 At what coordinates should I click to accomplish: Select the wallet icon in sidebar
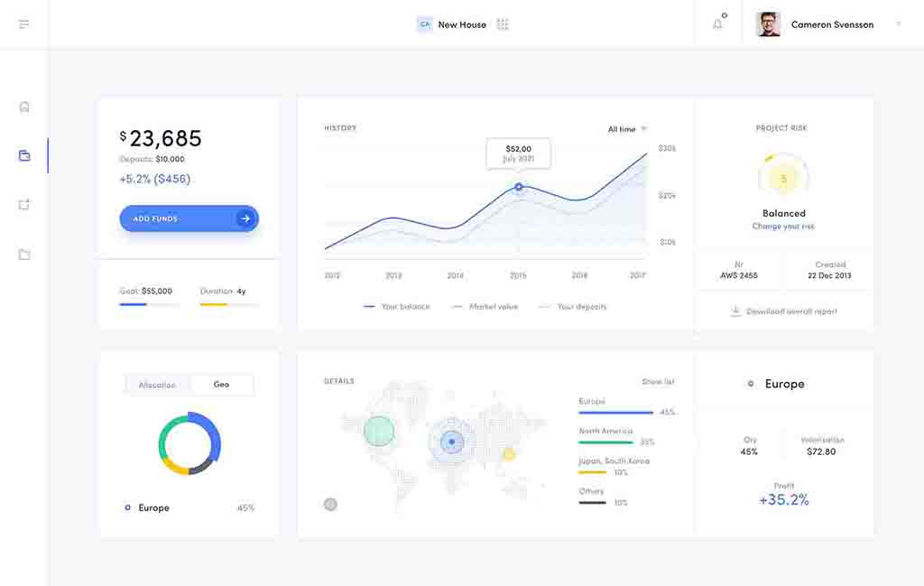(x=24, y=155)
